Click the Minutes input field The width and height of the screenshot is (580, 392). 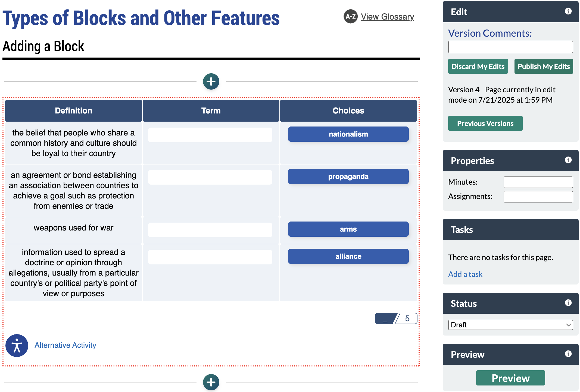538,182
